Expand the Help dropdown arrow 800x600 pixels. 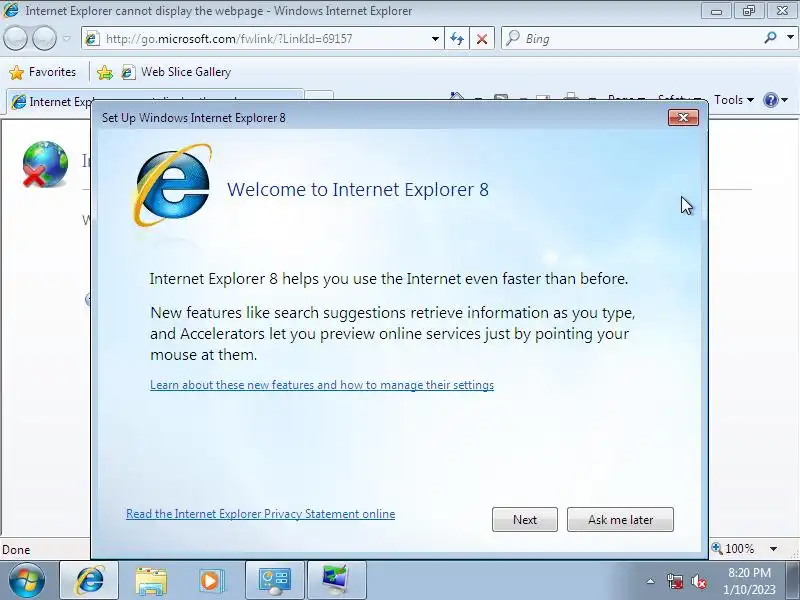click(785, 100)
